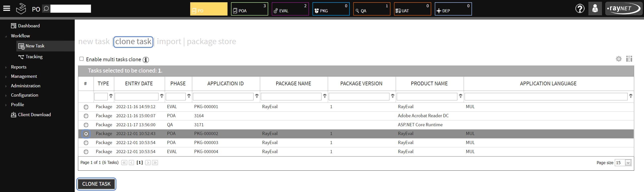Open the hamburger menu icon
This screenshot has width=644, height=192.
(7, 9)
